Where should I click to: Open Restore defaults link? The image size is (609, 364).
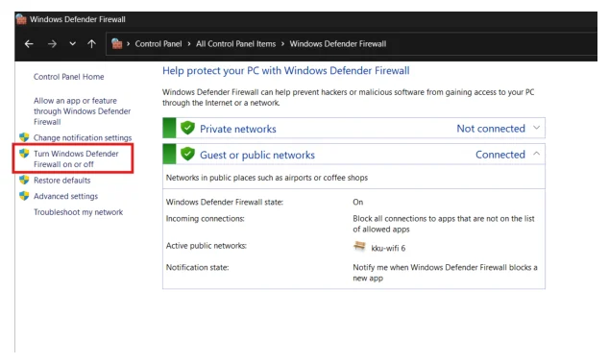pos(61,181)
